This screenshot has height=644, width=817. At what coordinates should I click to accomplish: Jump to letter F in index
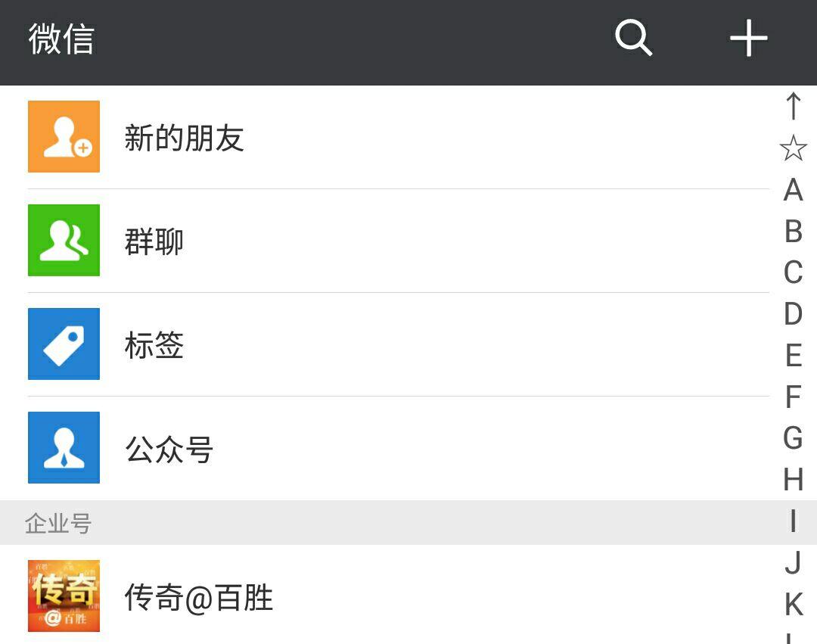pos(793,397)
